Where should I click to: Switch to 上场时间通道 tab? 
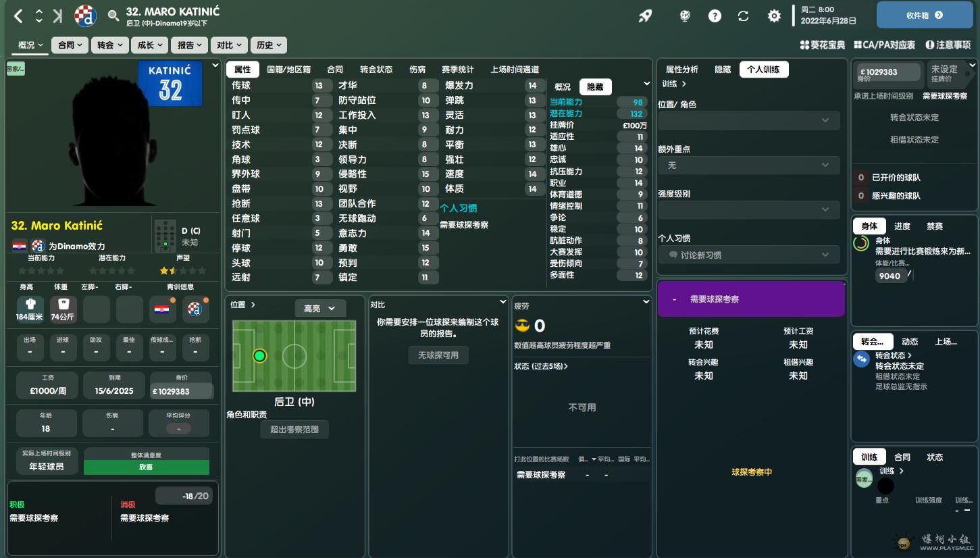coord(515,70)
